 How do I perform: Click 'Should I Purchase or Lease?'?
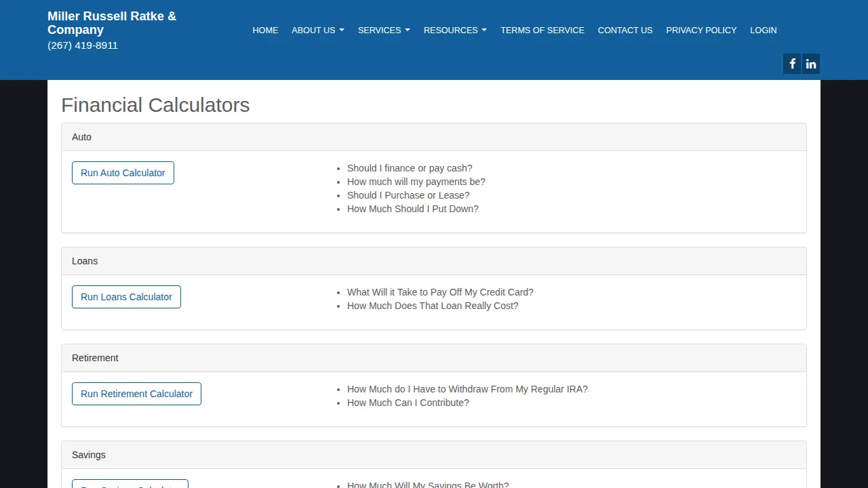(x=408, y=195)
